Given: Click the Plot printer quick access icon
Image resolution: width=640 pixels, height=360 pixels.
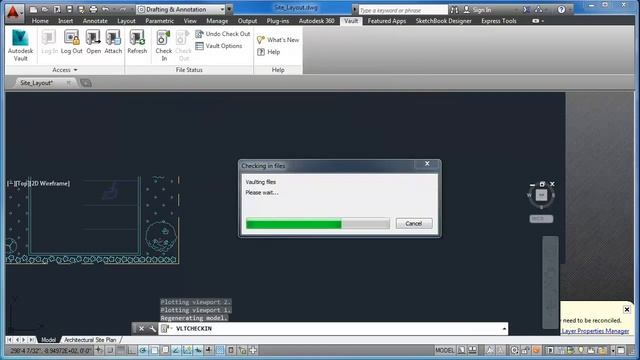Looking at the screenshot, I should click(93, 9).
